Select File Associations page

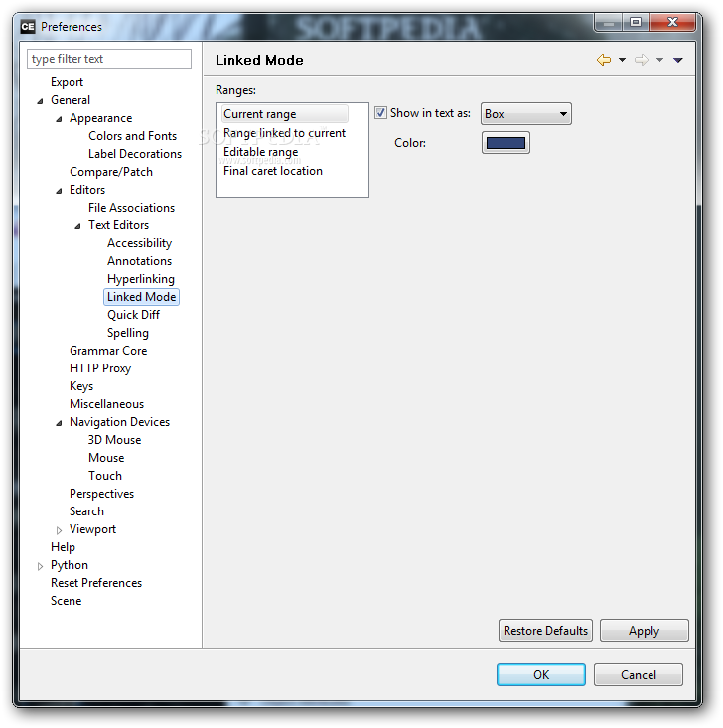pos(131,208)
